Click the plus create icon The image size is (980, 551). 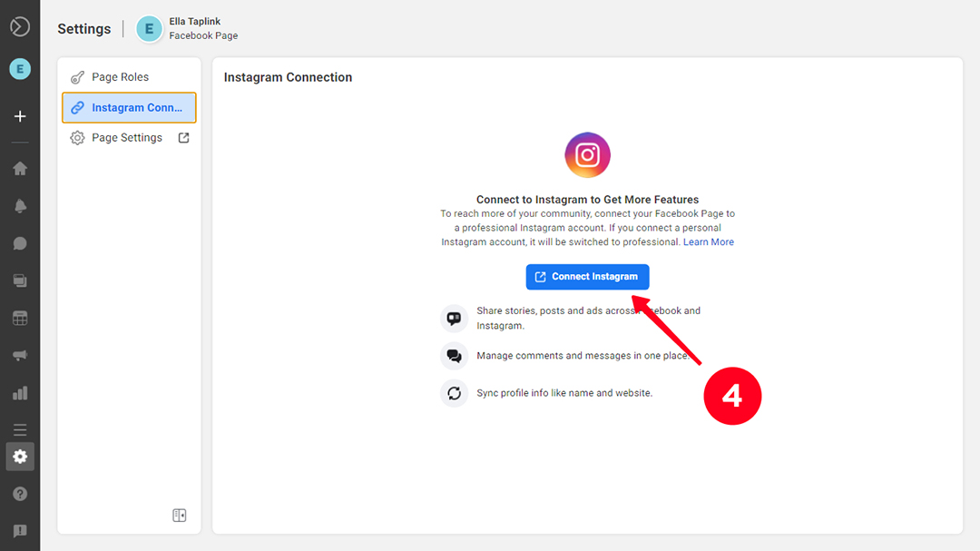pos(20,116)
